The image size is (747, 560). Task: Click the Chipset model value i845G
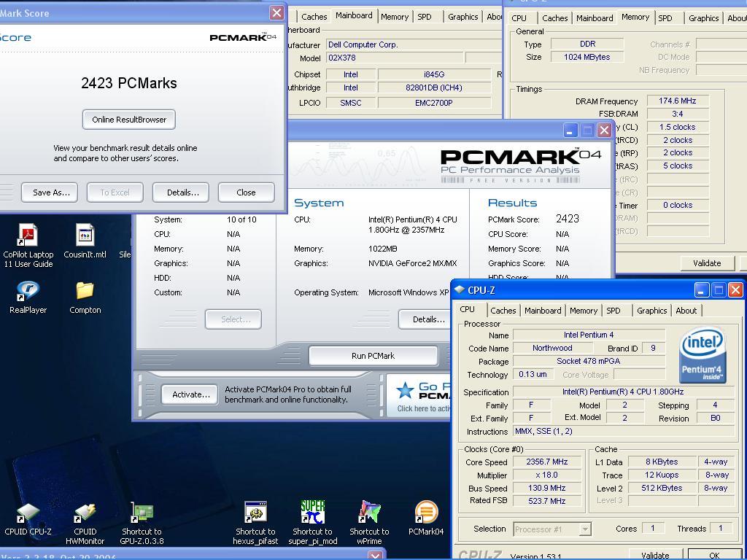point(434,74)
